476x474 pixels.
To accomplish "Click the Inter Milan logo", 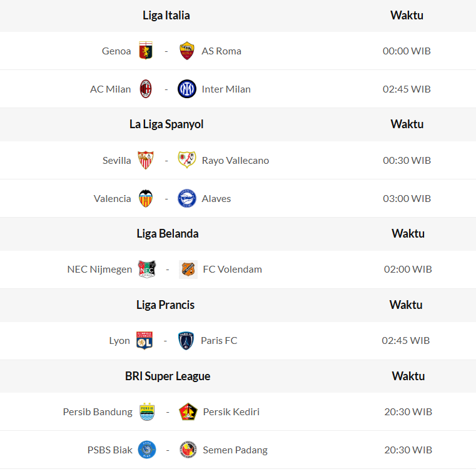I will [x=186, y=89].
